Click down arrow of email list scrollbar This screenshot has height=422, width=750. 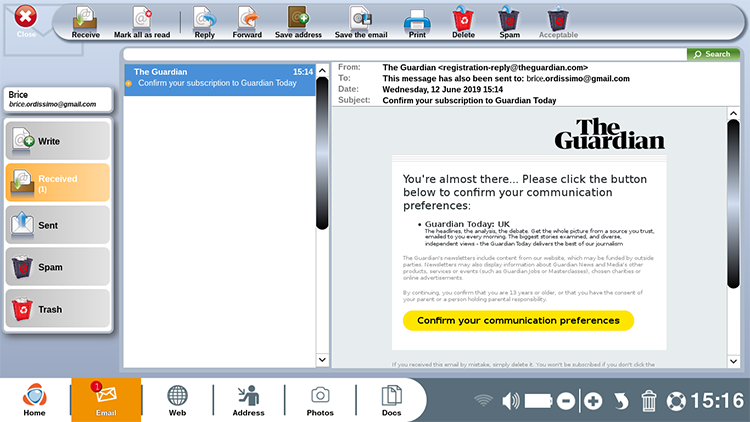322,360
